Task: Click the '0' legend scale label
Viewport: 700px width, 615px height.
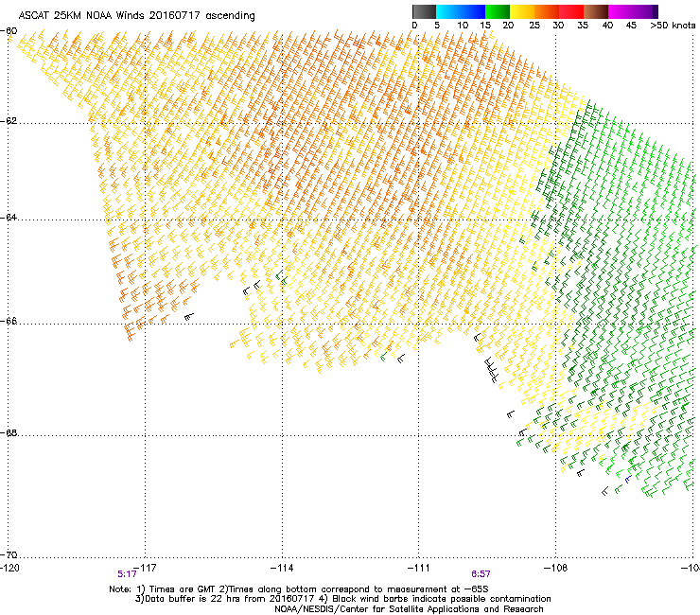Action: 414,25
